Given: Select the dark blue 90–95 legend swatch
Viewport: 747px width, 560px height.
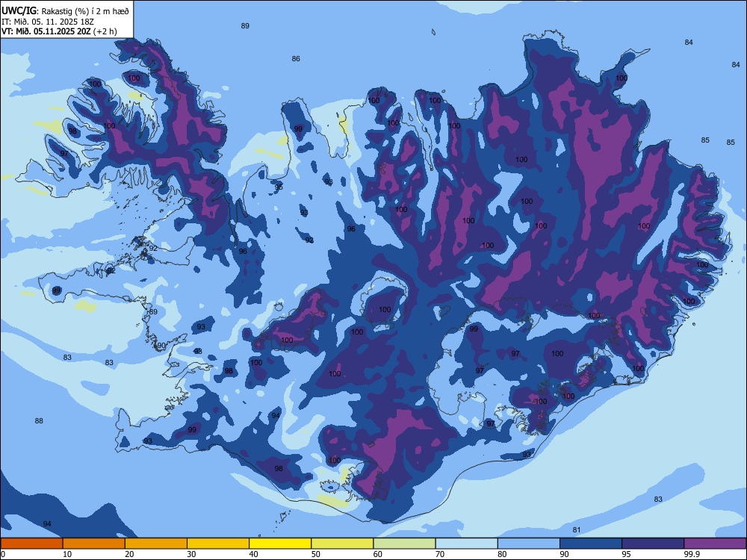Looking at the screenshot, I should pos(591,544).
